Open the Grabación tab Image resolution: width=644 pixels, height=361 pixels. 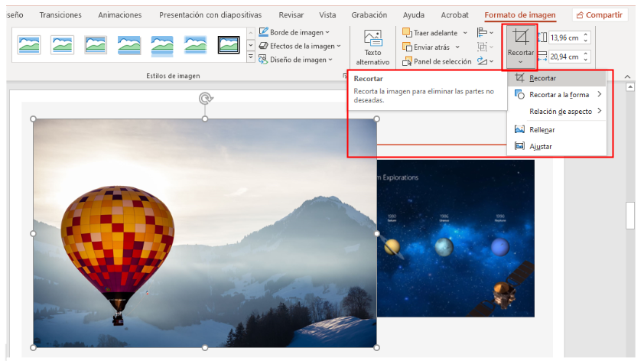point(369,15)
